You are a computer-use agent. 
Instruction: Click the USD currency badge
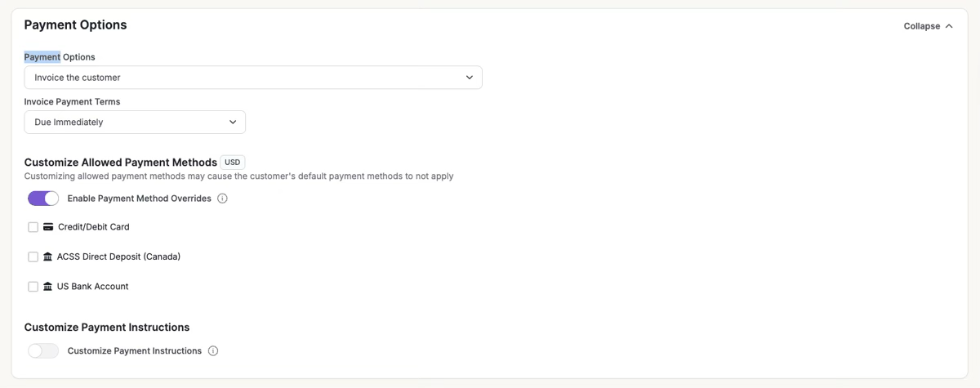click(233, 163)
